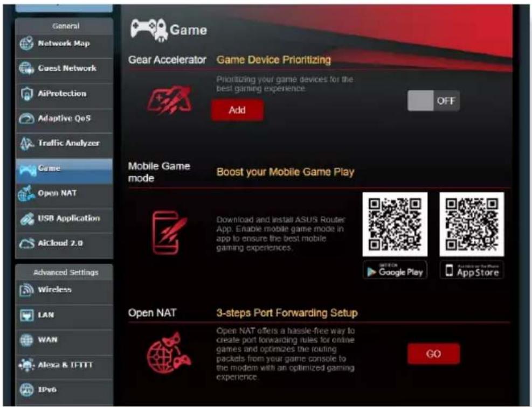Click the App Store QR code

(472, 224)
